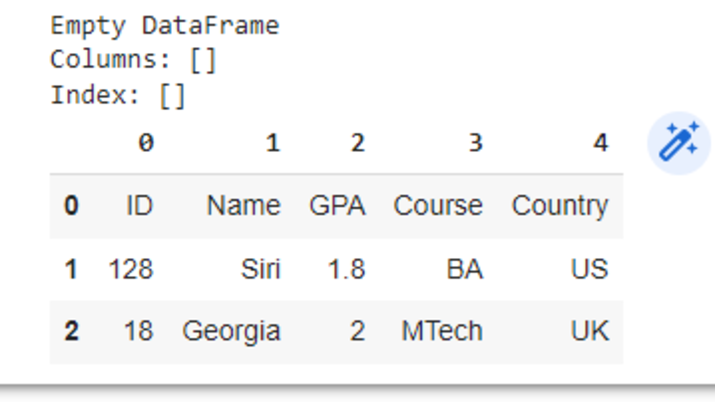Viewport: 715px width, 402px height.
Task: Click the GPA cell in the table
Action: 337,206
